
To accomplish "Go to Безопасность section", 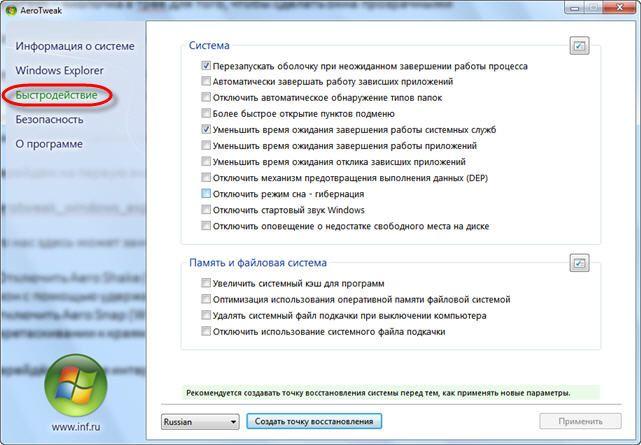I will 49,119.
